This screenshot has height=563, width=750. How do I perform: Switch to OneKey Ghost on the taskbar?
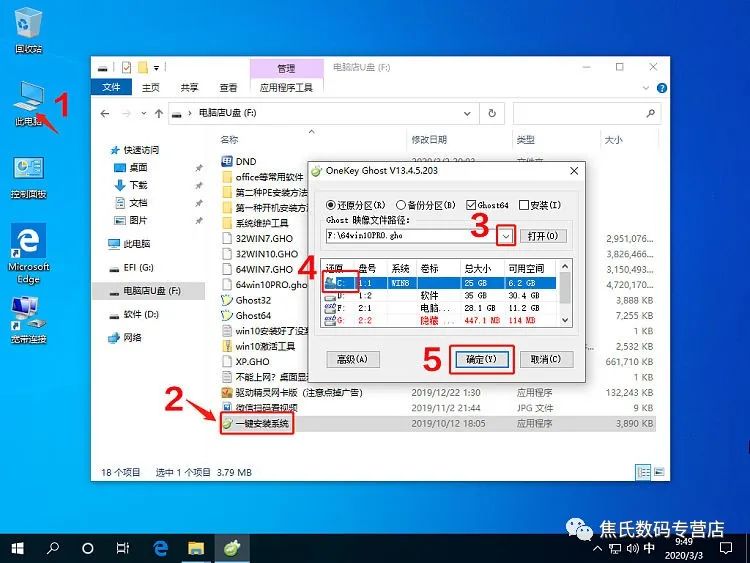(x=232, y=548)
